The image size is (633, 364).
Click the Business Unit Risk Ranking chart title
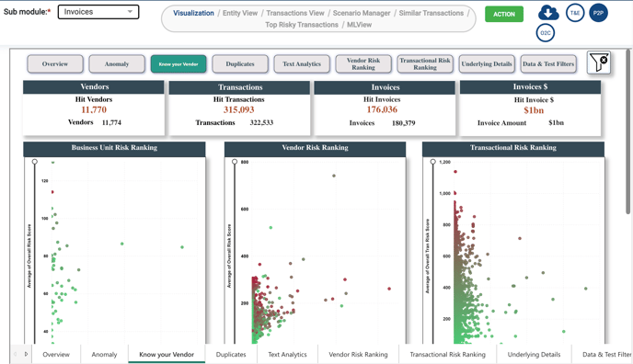[114, 148]
